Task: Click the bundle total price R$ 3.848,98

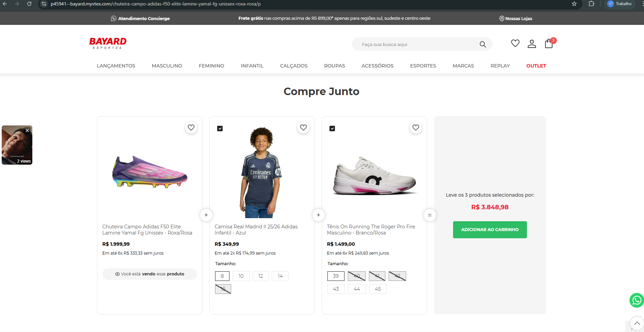Action: (490, 207)
